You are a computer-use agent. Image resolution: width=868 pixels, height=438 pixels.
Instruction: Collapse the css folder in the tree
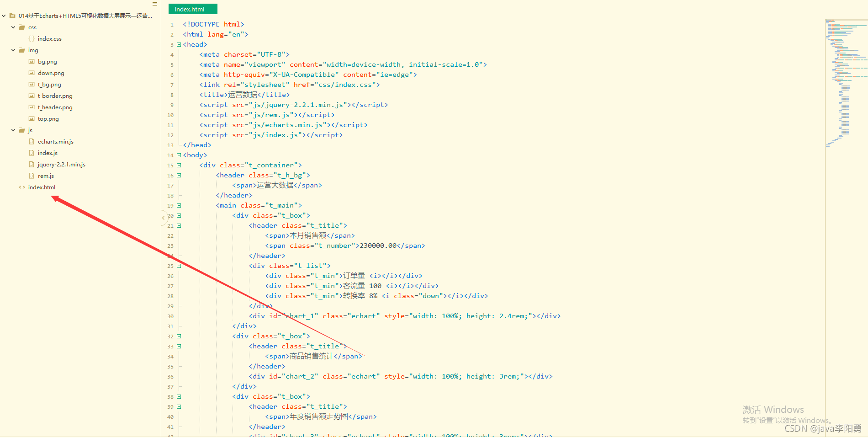12,27
